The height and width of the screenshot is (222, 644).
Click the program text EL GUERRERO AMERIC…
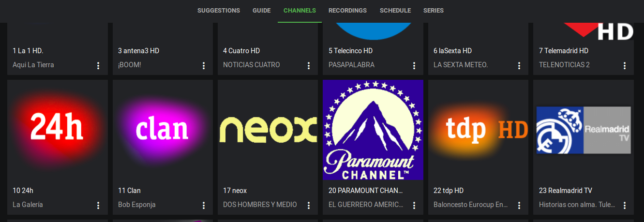click(366, 205)
